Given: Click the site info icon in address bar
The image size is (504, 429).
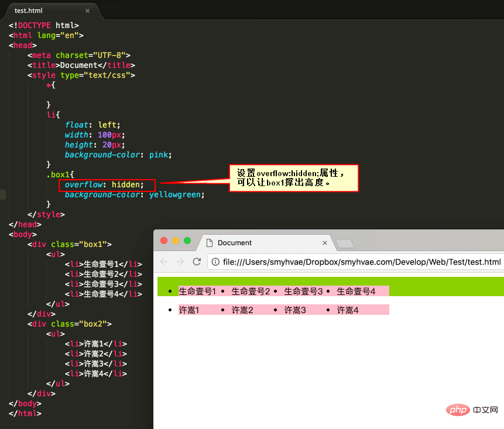Looking at the screenshot, I should pos(215,262).
